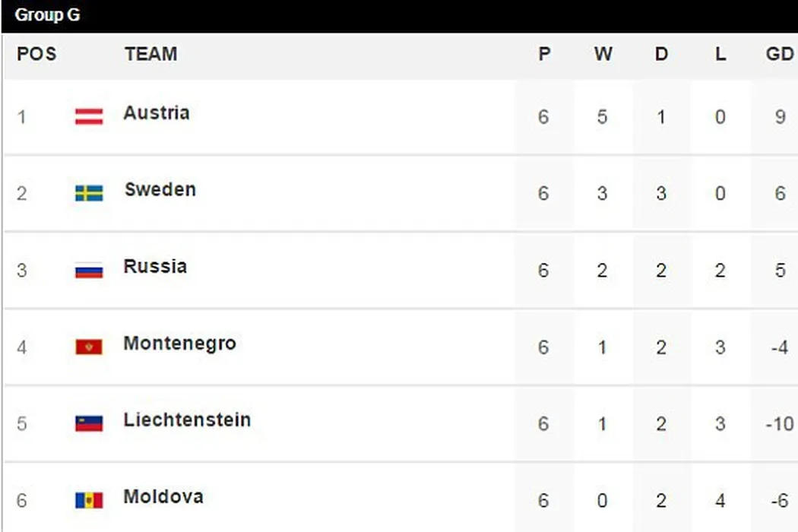Viewport: 798px width, 532px height.
Task: Click the Group G header title
Action: click(x=47, y=15)
